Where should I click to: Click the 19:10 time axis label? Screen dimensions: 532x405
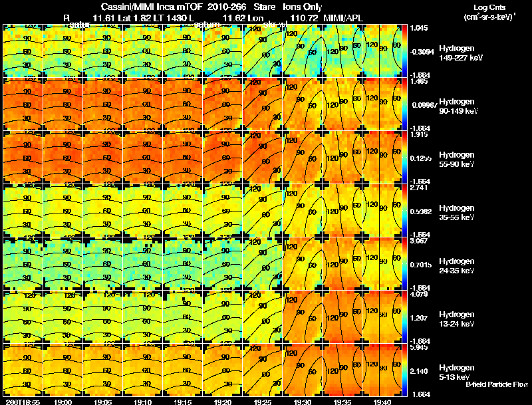[x=142, y=402]
